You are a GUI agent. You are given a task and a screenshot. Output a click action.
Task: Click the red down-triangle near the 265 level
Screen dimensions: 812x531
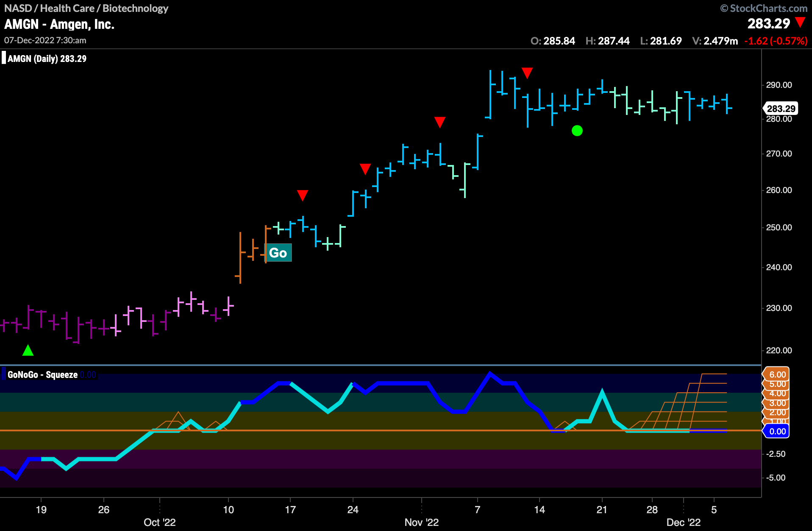[365, 169]
